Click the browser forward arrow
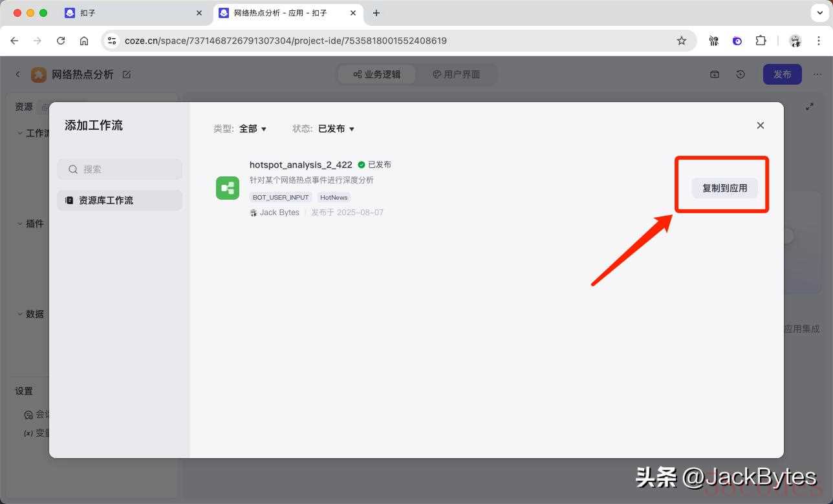Screen dimensions: 833x504 [38, 41]
